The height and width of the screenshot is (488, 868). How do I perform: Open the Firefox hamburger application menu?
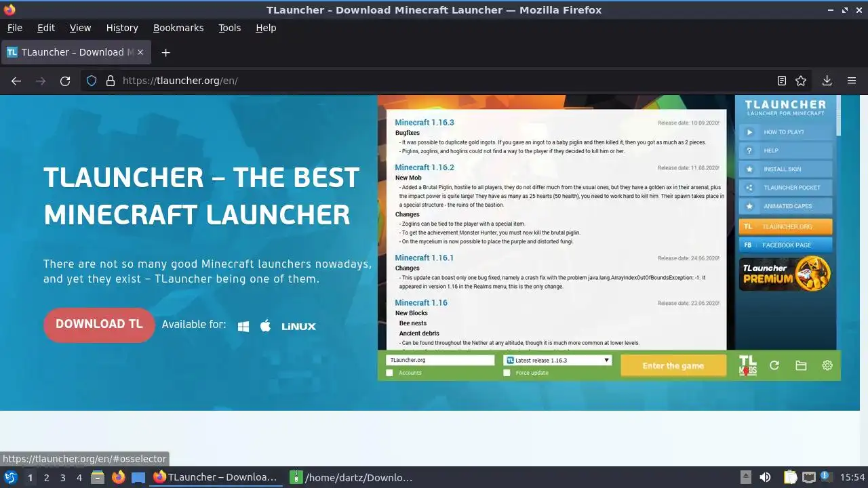click(x=852, y=81)
